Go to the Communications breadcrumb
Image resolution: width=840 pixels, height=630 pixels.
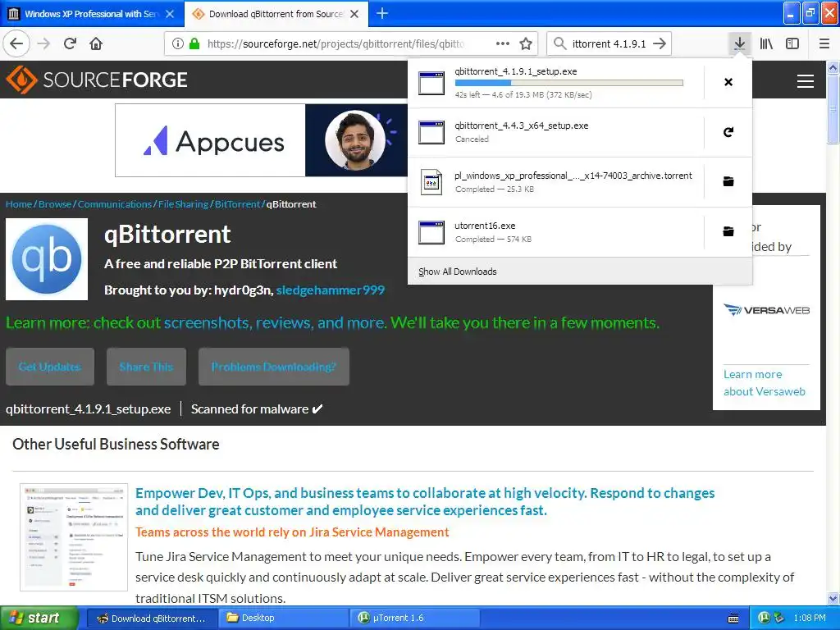(115, 204)
